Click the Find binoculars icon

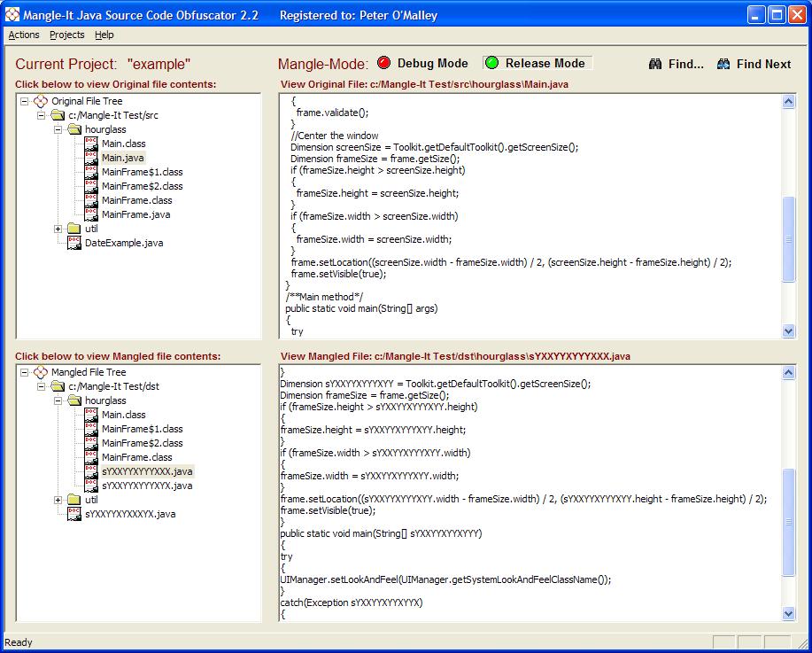[x=655, y=65]
